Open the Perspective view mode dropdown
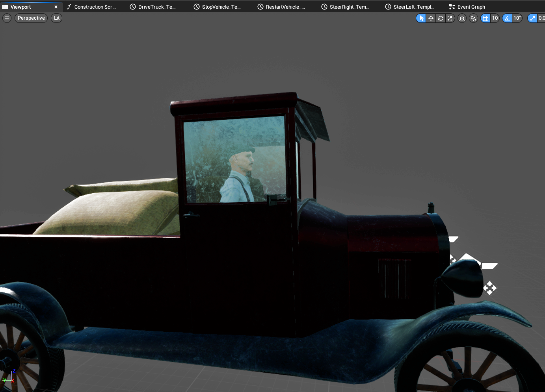This screenshot has width=545, height=392. pyautogui.click(x=31, y=18)
